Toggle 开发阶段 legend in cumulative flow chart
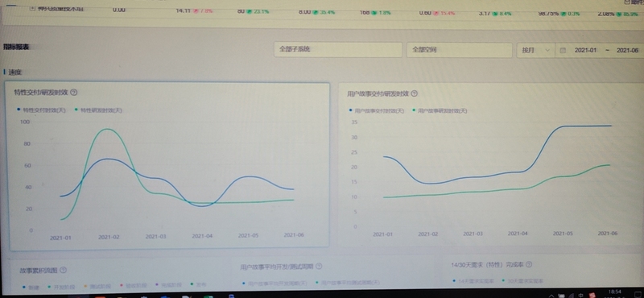 tap(57, 285)
